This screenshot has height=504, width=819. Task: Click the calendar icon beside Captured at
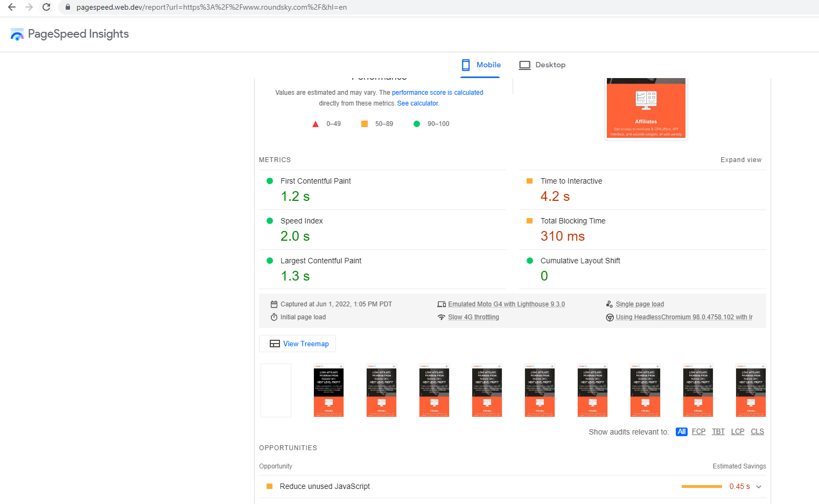(274, 304)
